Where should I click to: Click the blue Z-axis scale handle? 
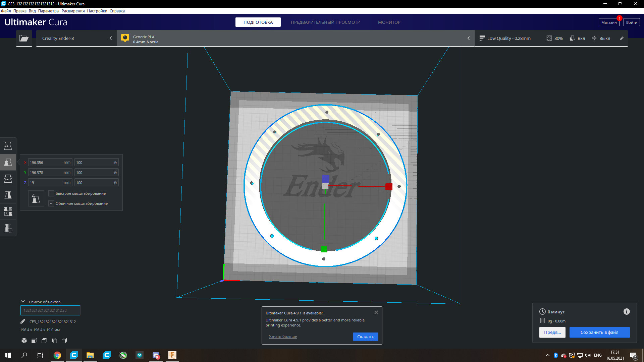tap(326, 178)
